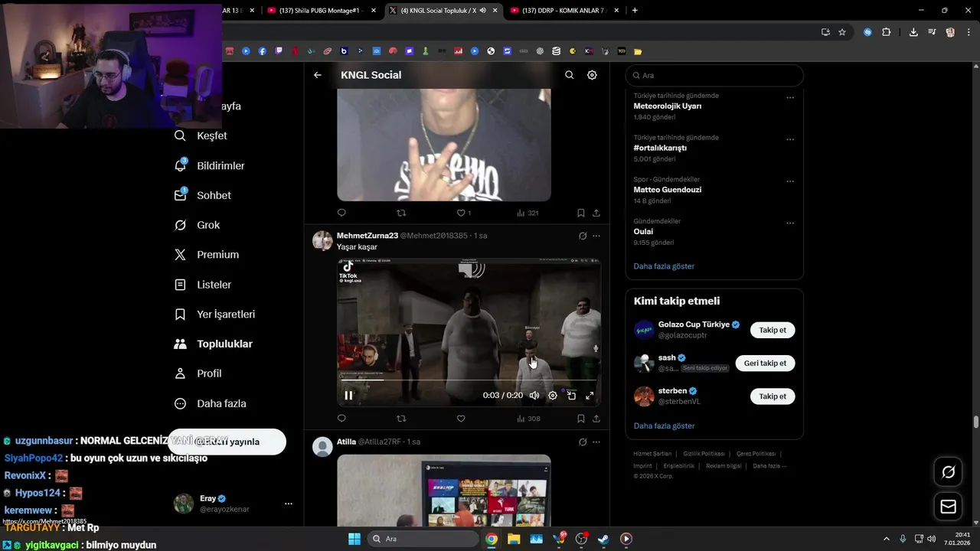
Task: Reply to the MehmetZurna23 post
Action: [341, 419]
